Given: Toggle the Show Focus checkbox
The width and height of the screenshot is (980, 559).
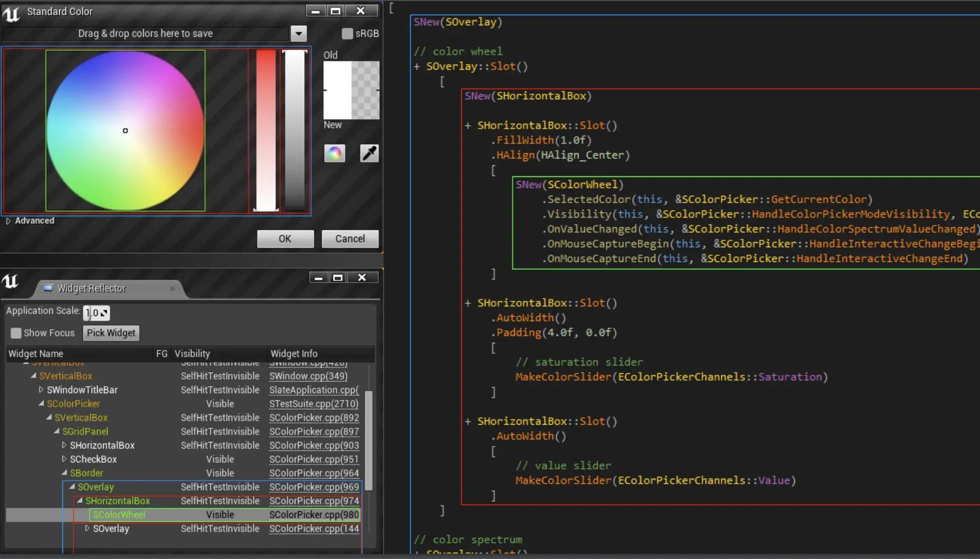Looking at the screenshot, I should click(x=16, y=333).
